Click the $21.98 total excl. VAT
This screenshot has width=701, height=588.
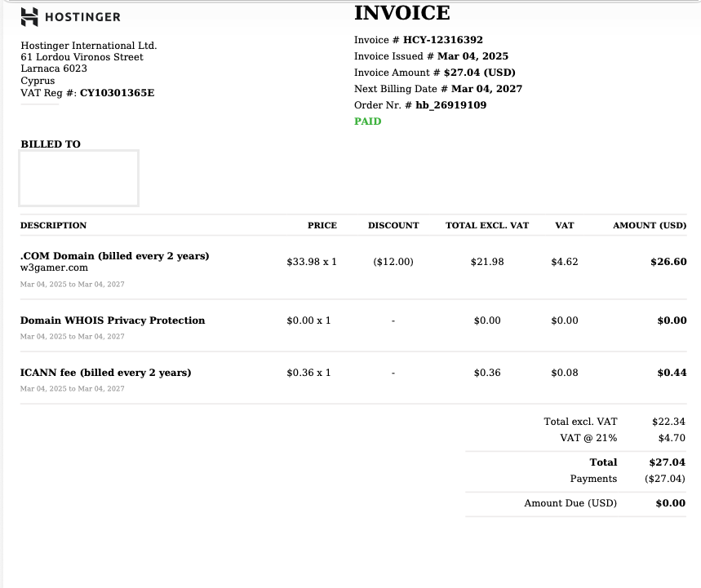coord(487,262)
